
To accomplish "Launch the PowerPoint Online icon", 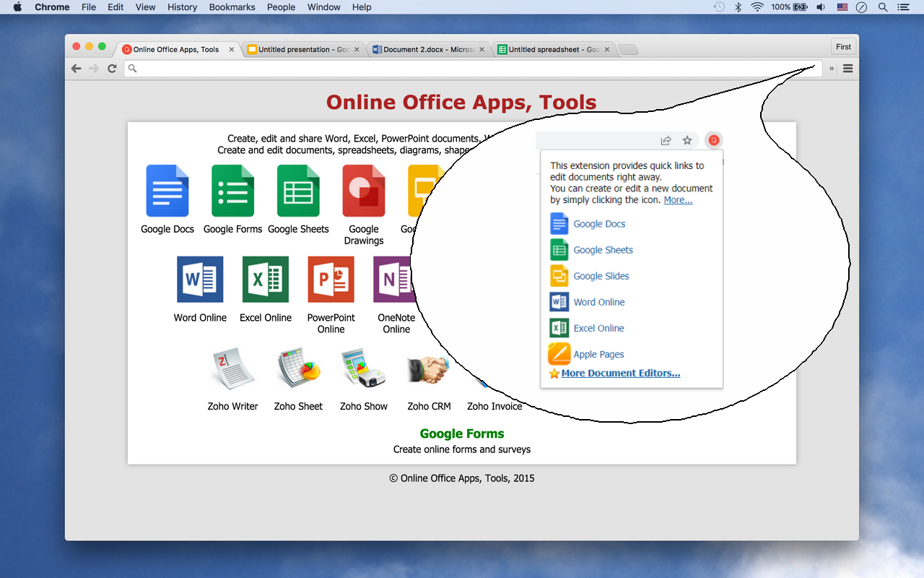I will pos(331,279).
